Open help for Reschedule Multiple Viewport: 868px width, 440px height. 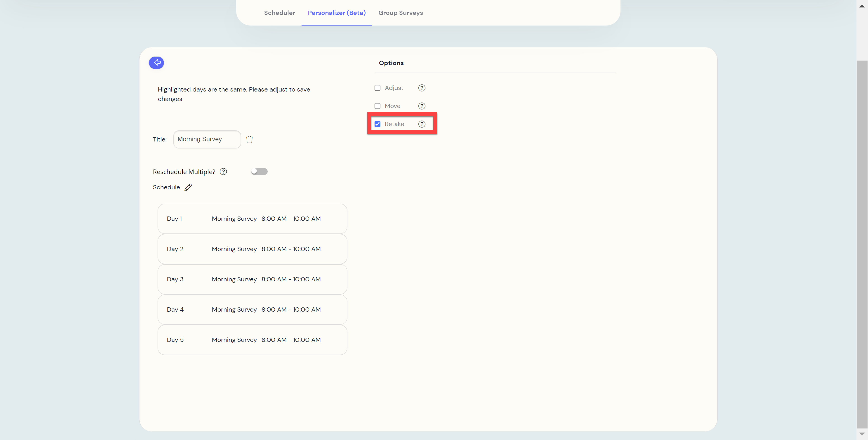tap(223, 172)
